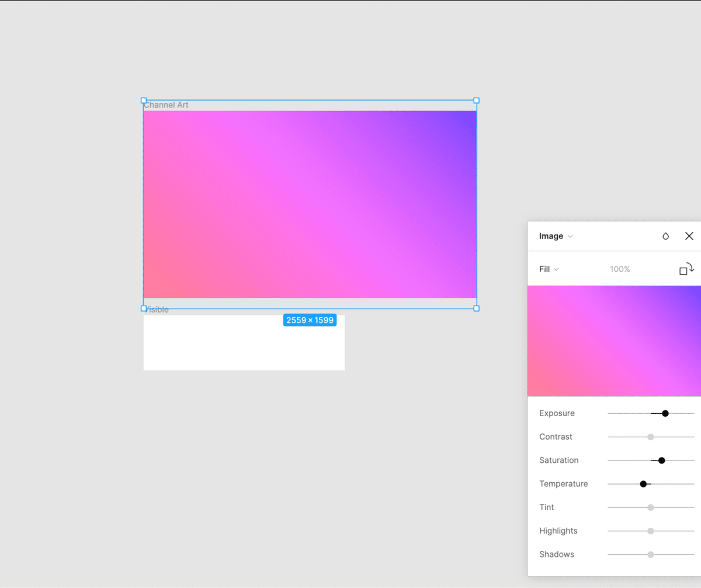
Task: Click the Contrast slider handle
Action: click(651, 437)
